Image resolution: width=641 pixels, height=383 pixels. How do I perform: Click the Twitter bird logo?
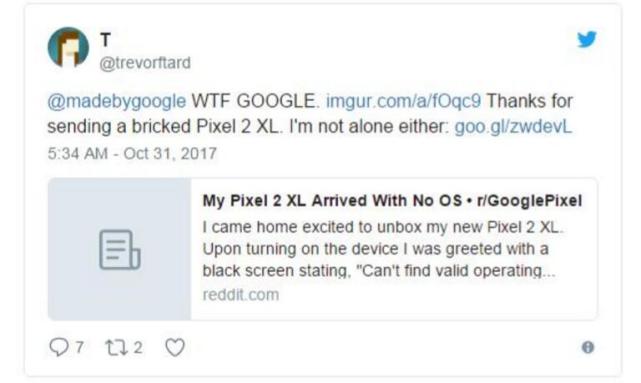click(x=587, y=39)
